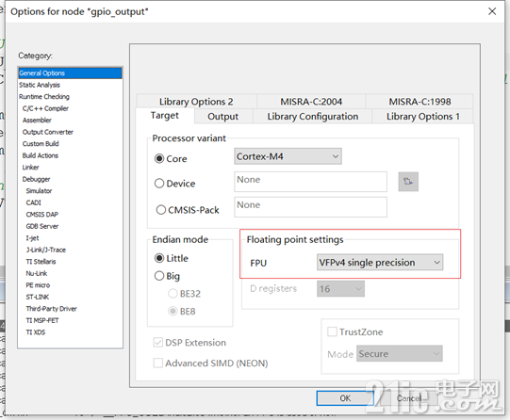
Task: Open the FPU VFPv4 single precision dropdown
Action: click(380, 263)
